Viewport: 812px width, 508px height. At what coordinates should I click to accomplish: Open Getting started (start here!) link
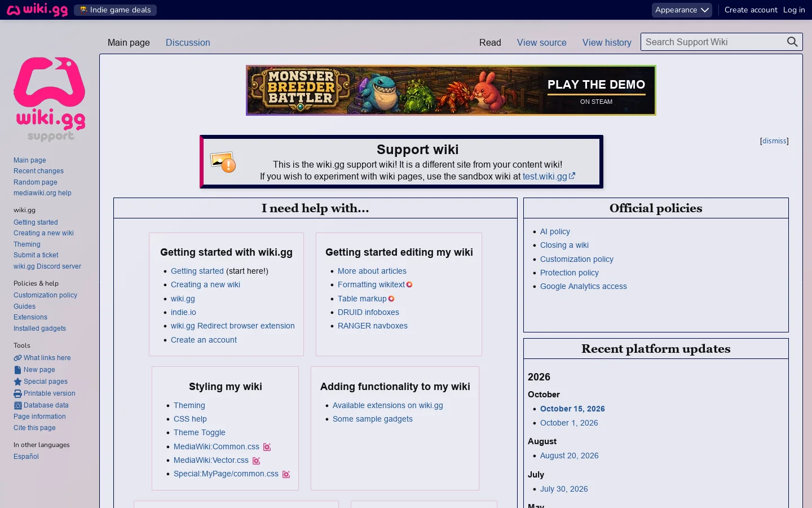[197, 271]
